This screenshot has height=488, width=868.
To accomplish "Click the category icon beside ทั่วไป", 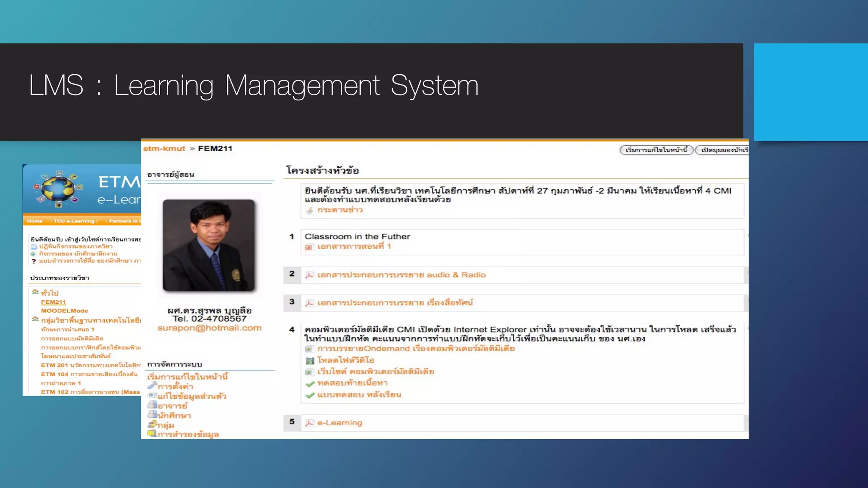I will click(x=35, y=292).
